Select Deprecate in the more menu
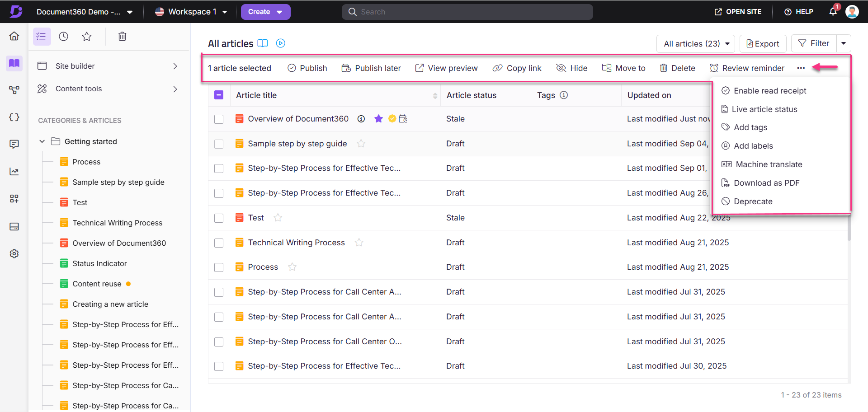868x412 pixels. pos(753,201)
